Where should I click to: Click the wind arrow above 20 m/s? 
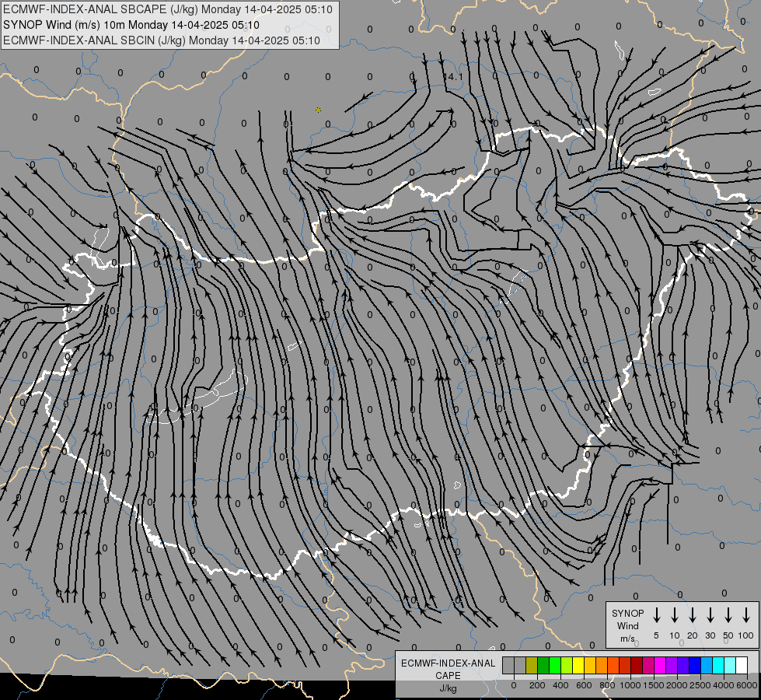(x=693, y=615)
